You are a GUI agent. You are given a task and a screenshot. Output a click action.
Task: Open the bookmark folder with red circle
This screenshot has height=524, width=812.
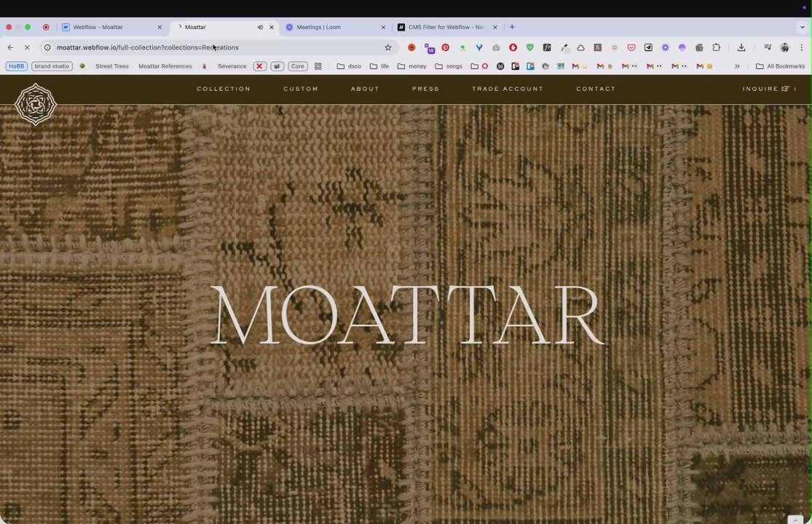tap(479, 66)
